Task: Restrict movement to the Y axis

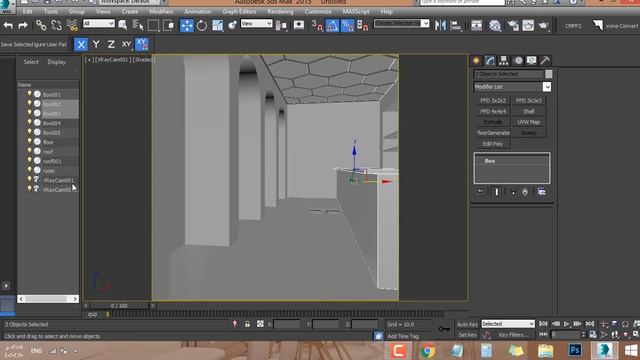Action: [96, 44]
